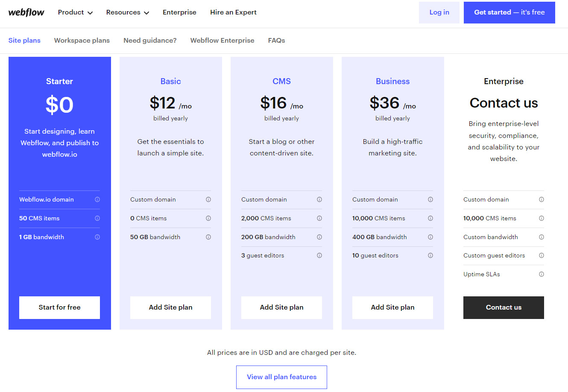This screenshot has width=568, height=392.
Task: Click 'Uptime SLAs' feature text
Action: [x=481, y=274]
